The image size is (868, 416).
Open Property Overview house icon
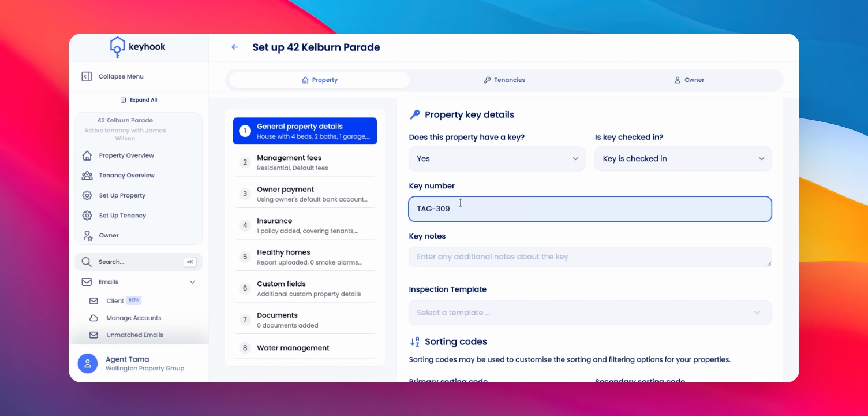pos(87,155)
